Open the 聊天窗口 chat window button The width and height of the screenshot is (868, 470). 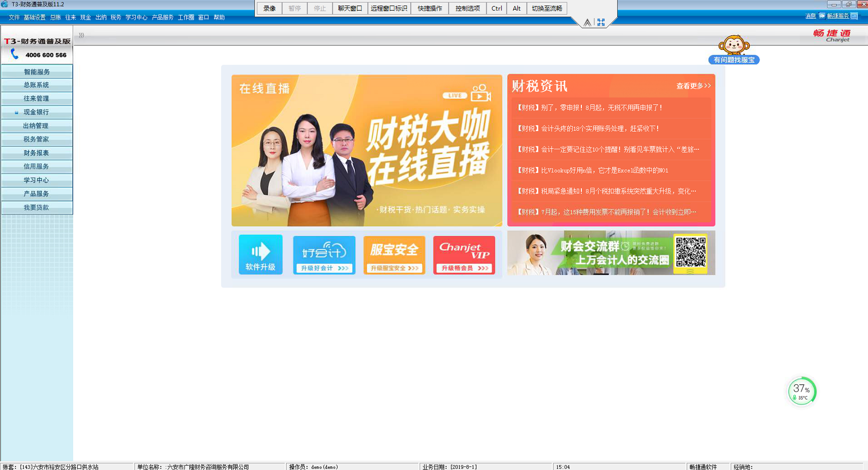[350, 8]
